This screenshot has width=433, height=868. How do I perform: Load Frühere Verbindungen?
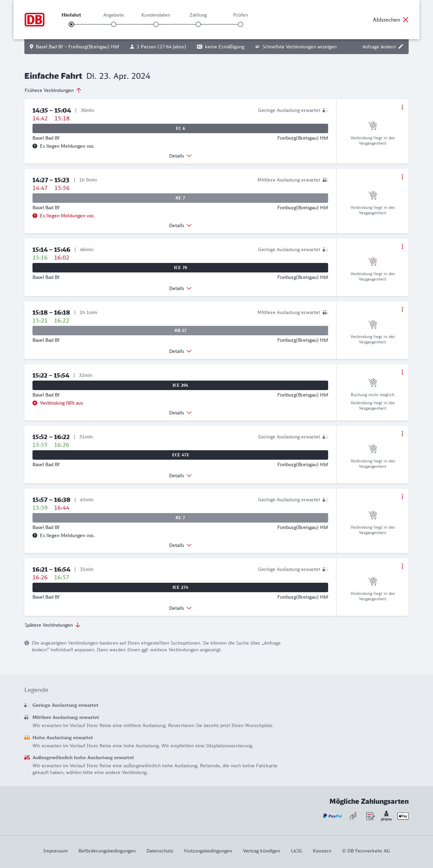(53, 90)
